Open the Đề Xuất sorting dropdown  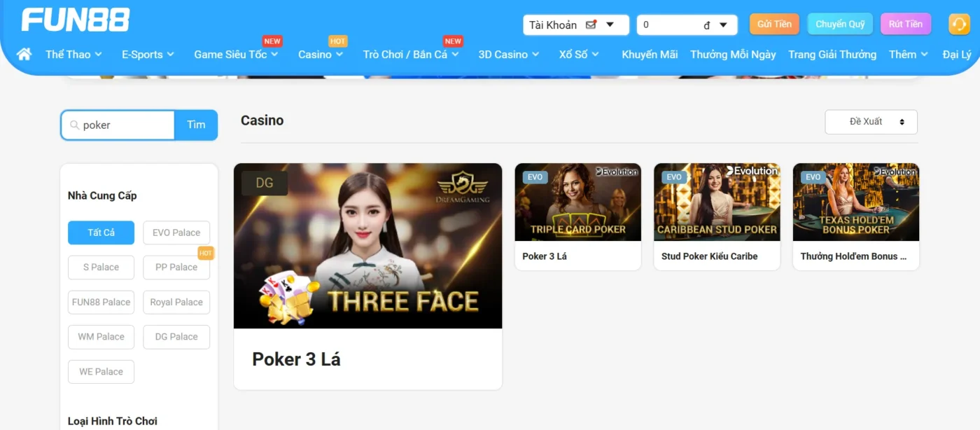[871, 121]
